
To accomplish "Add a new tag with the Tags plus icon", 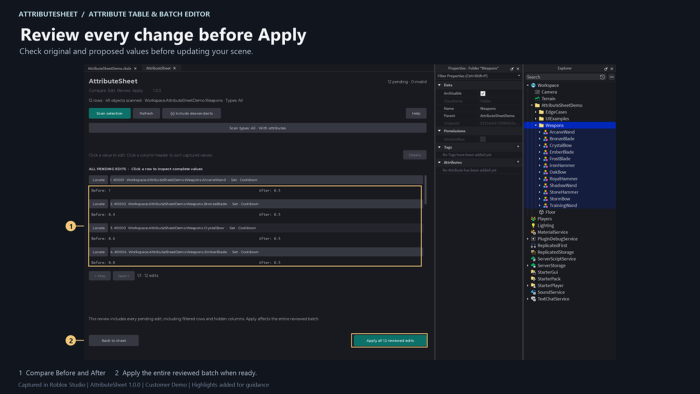I will pyautogui.click(x=518, y=147).
